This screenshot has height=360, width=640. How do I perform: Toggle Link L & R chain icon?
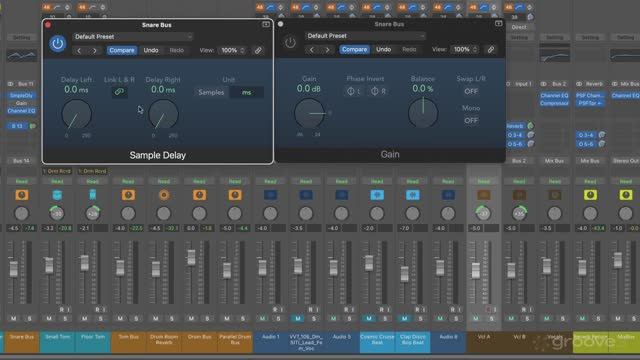click(119, 92)
